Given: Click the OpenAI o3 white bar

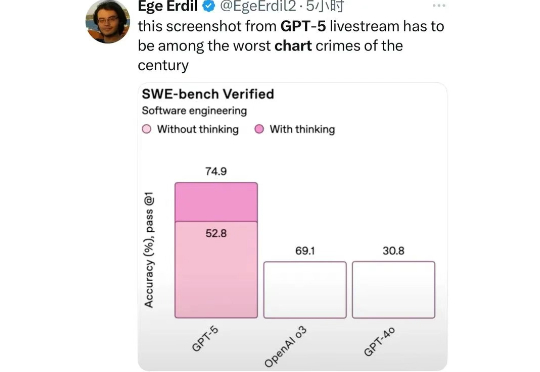Looking at the screenshot, I should point(305,290).
